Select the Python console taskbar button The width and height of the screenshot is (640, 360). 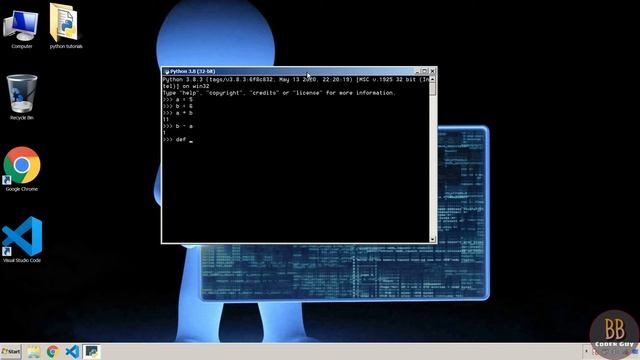[x=91, y=351]
